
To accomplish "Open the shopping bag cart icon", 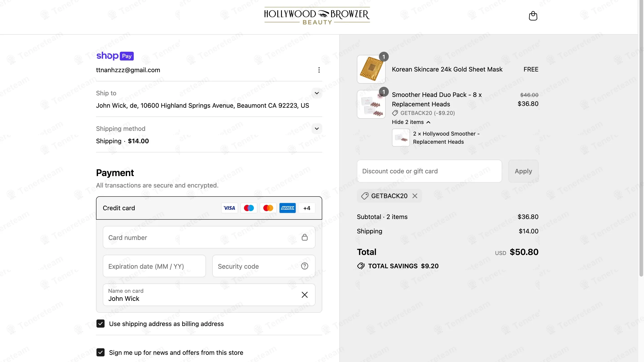I will point(533,16).
